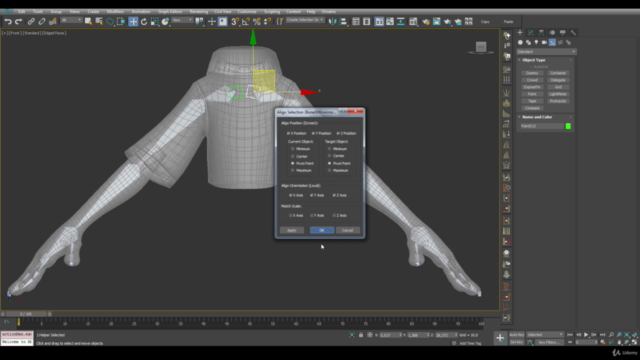The height and width of the screenshot is (360, 640).
Task: Click the Mirror tool icon
Action: (333, 22)
